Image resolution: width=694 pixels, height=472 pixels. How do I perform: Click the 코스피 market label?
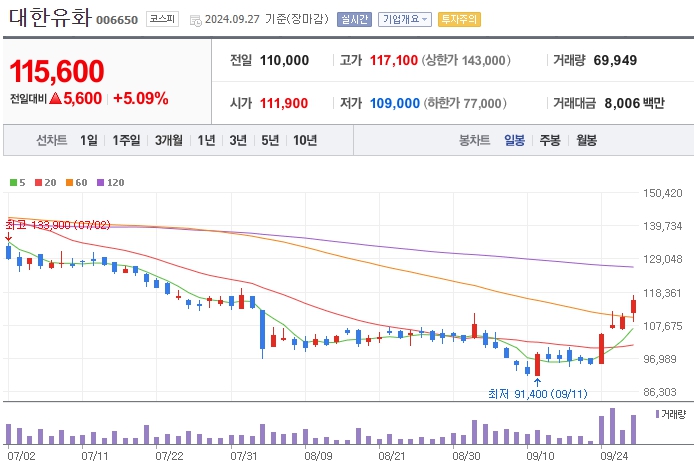point(162,19)
